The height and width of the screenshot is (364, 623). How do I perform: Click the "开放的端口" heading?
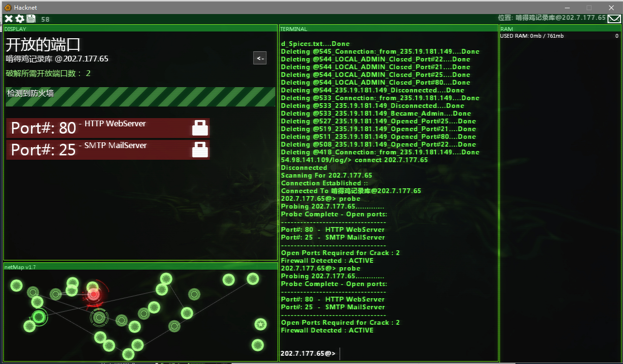pos(43,45)
